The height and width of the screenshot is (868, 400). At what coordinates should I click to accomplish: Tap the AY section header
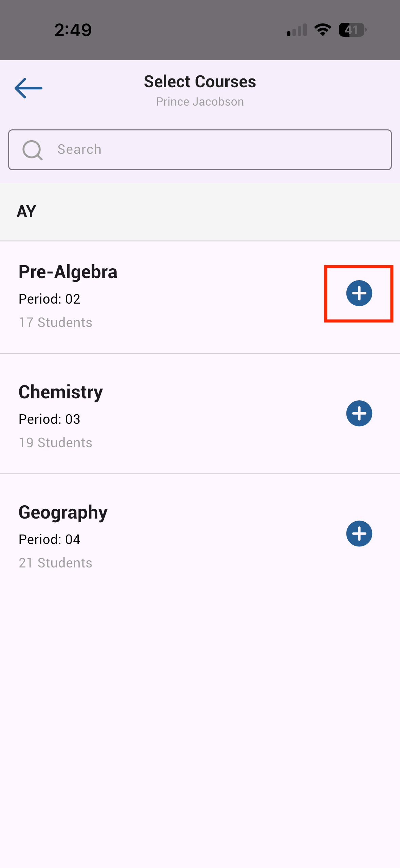click(x=26, y=211)
